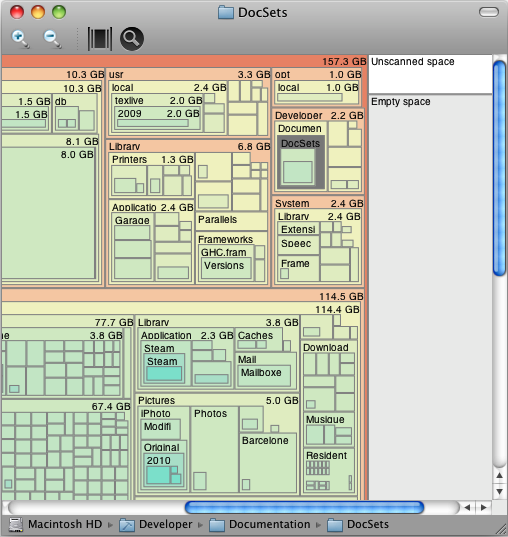Click the zoom out magnifier icon
Image resolution: width=508 pixels, height=537 pixels.
tap(52, 39)
